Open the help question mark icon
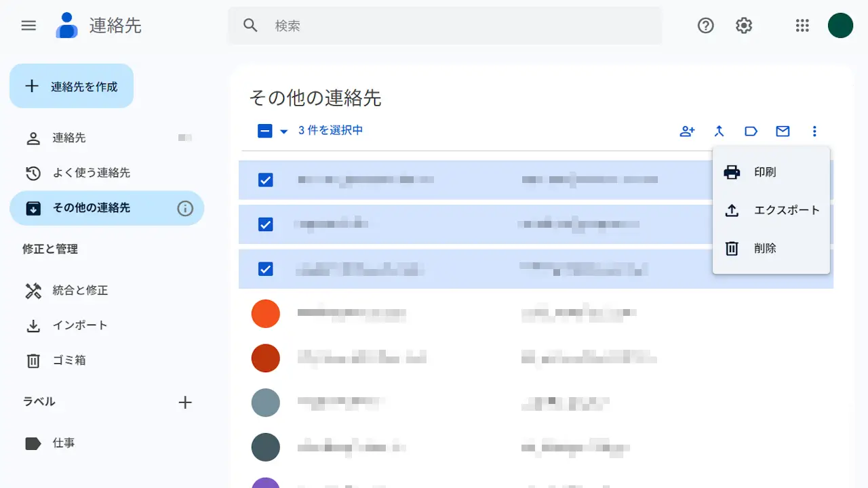The image size is (868, 488). click(x=706, y=26)
